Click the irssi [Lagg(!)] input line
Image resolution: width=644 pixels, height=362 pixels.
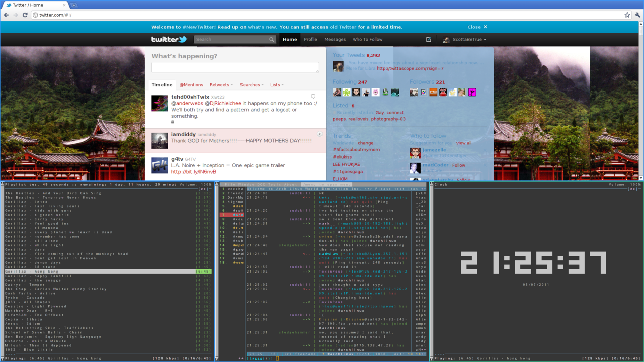[x=335, y=358]
